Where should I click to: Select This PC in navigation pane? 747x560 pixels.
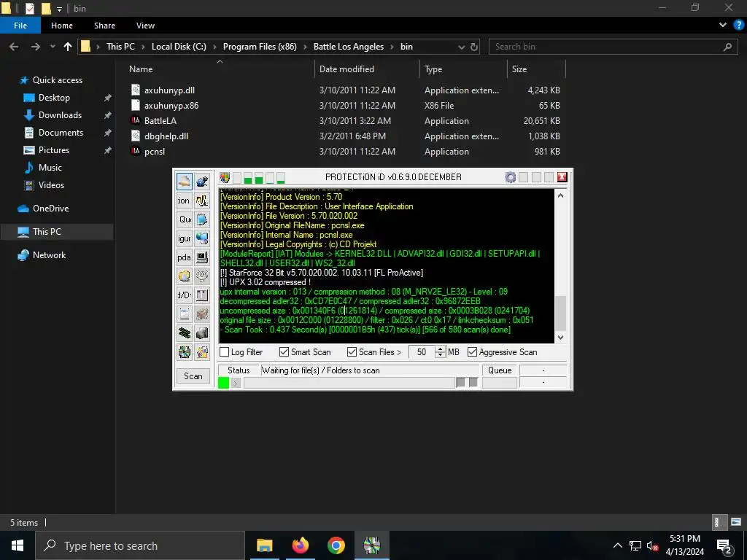(x=47, y=232)
